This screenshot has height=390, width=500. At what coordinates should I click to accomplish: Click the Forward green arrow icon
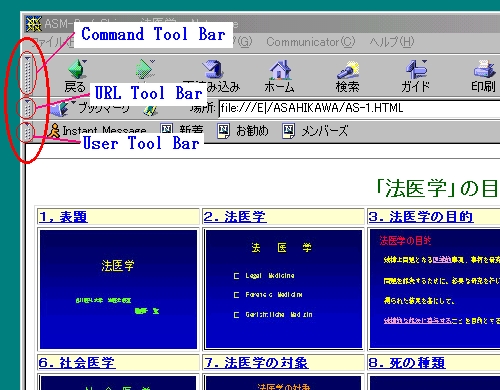coord(145,69)
